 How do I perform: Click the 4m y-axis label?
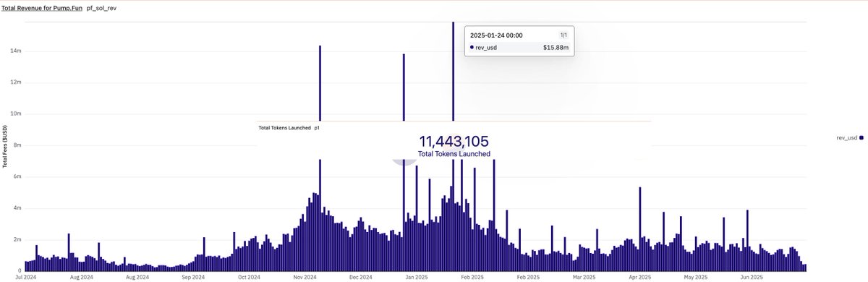point(17,208)
